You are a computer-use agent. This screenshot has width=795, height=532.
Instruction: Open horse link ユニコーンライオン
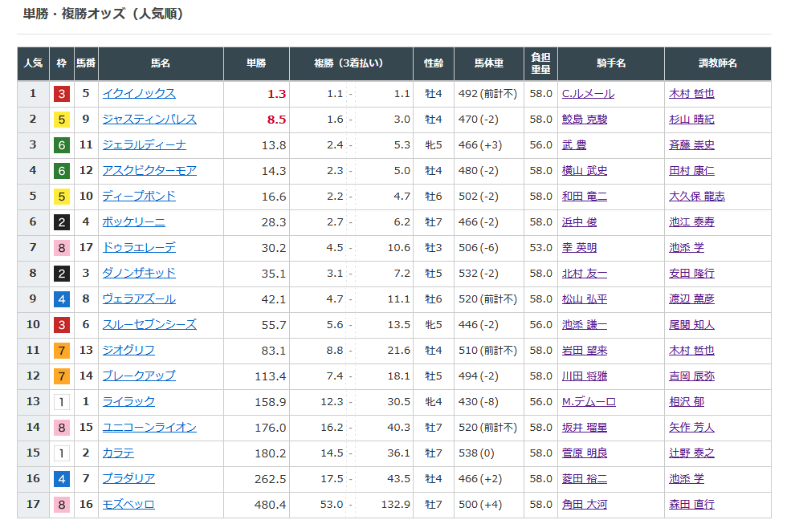click(x=149, y=428)
